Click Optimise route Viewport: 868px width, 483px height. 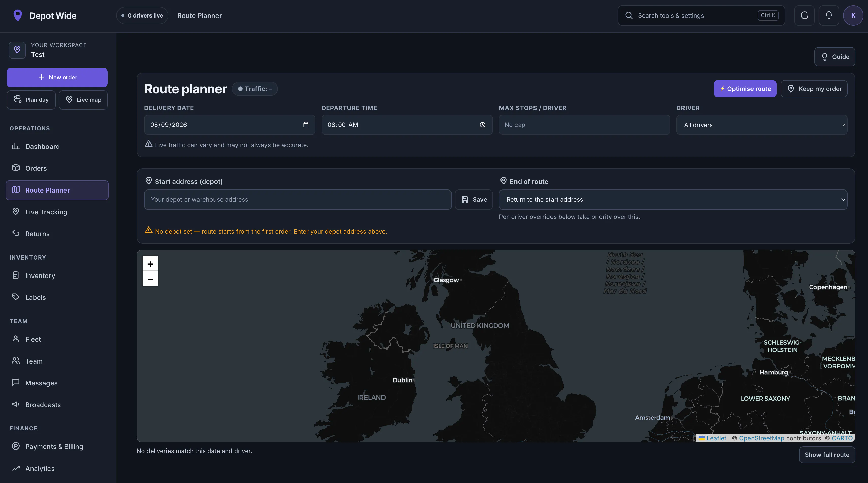(745, 89)
